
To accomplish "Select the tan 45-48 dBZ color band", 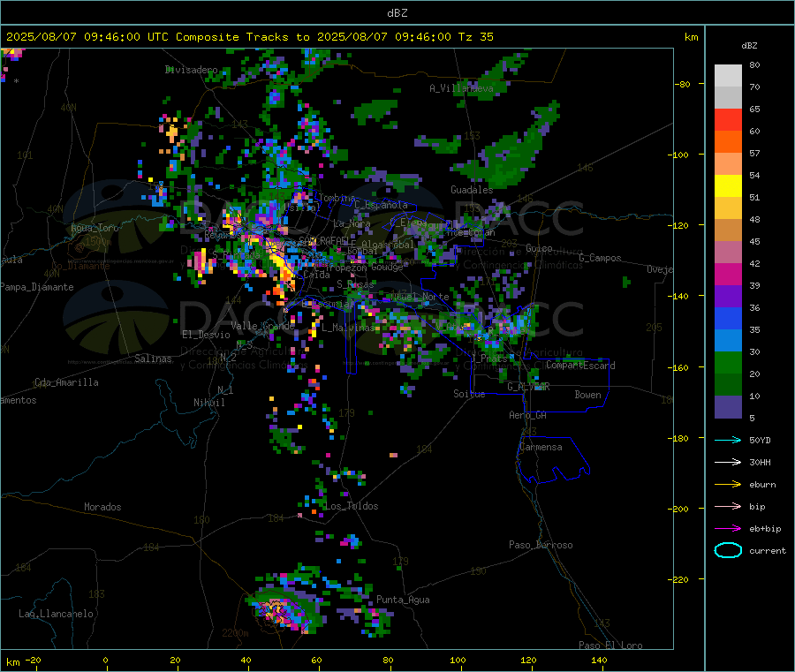I will point(728,230).
